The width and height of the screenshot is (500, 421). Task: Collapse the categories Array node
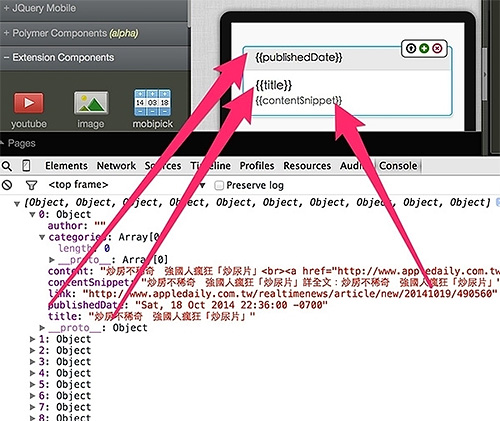click(42, 237)
